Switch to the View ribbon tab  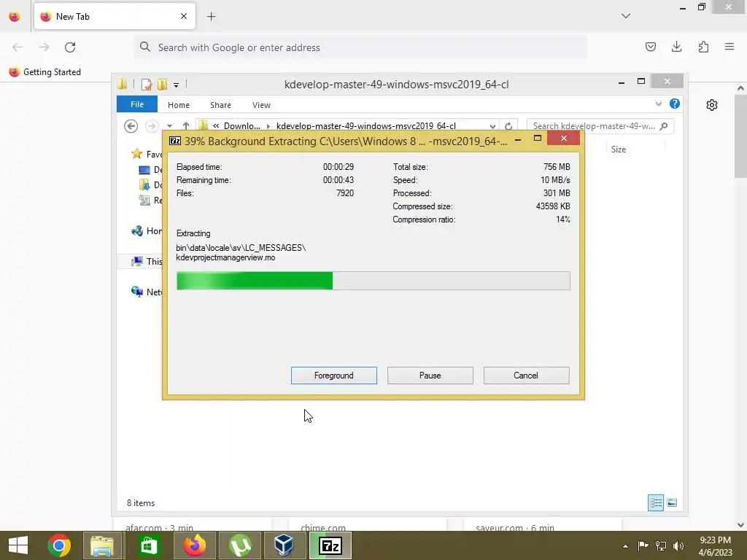(x=261, y=105)
